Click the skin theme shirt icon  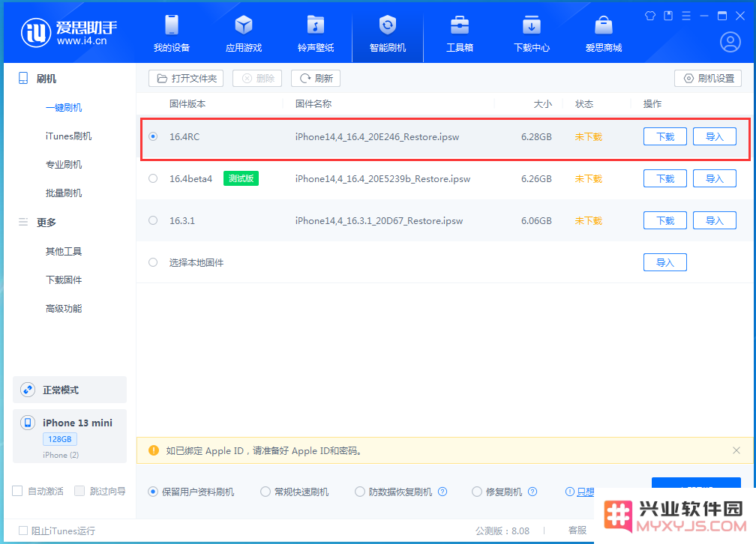click(x=650, y=16)
